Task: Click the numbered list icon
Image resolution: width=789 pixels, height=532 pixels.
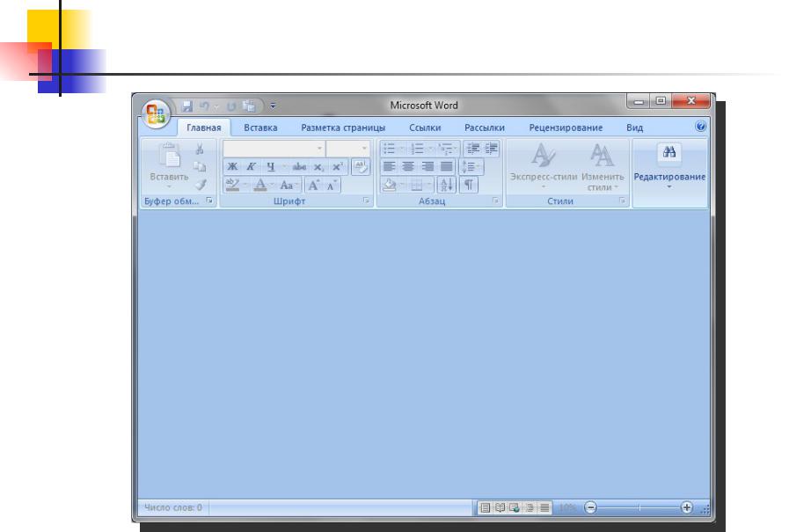Action: click(417, 149)
